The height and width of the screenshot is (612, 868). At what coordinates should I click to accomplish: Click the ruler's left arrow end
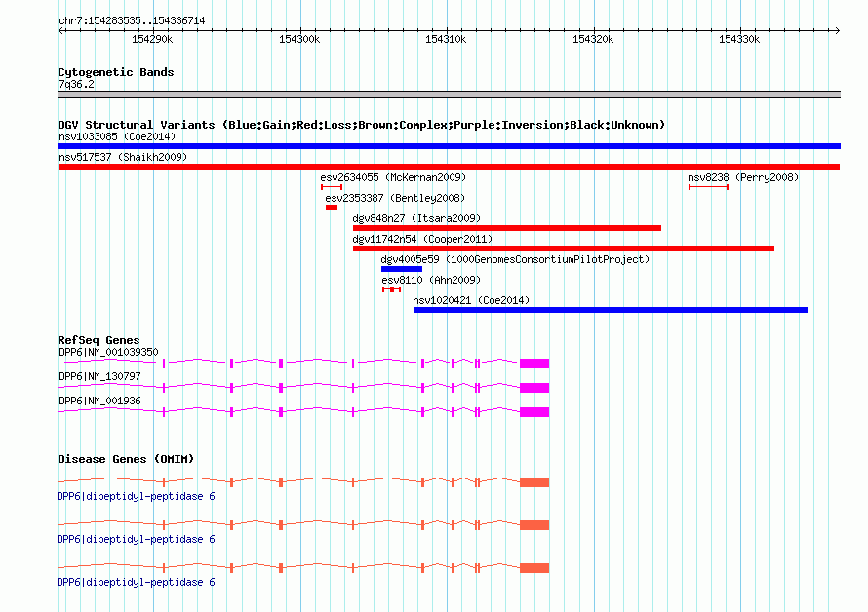click(x=60, y=31)
